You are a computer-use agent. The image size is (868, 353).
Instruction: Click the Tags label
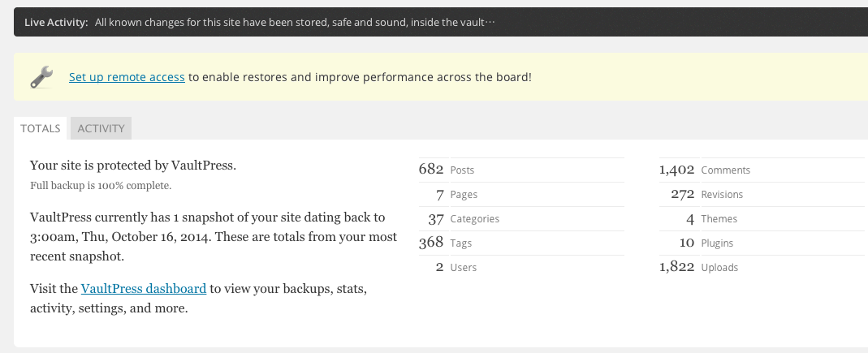pyautogui.click(x=461, y=243)
